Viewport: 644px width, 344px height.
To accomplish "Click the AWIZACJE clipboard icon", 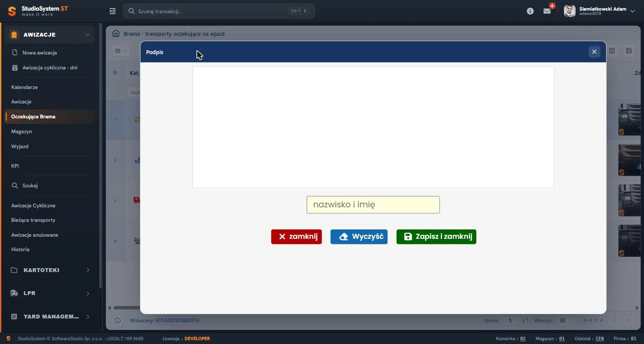I will [x=14, y=35].
